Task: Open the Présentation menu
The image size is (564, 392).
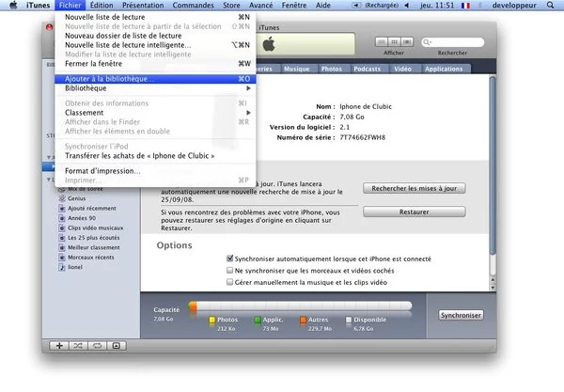Action: point(143,5)
